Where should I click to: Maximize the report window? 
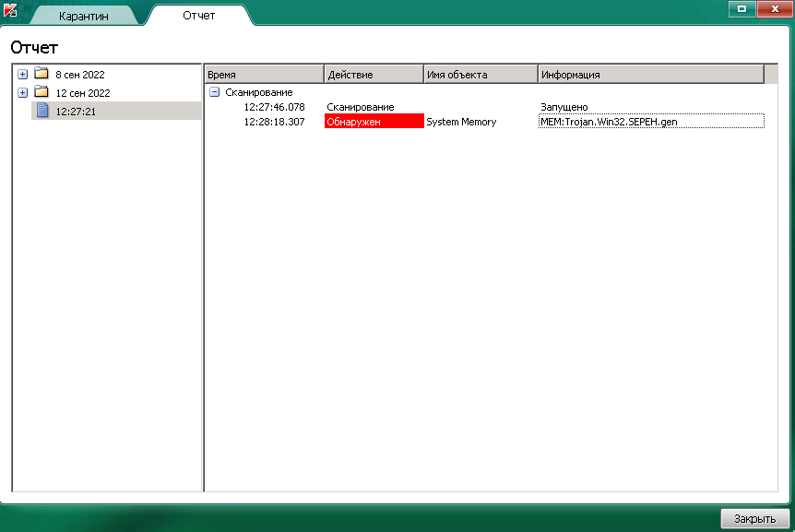742,8
